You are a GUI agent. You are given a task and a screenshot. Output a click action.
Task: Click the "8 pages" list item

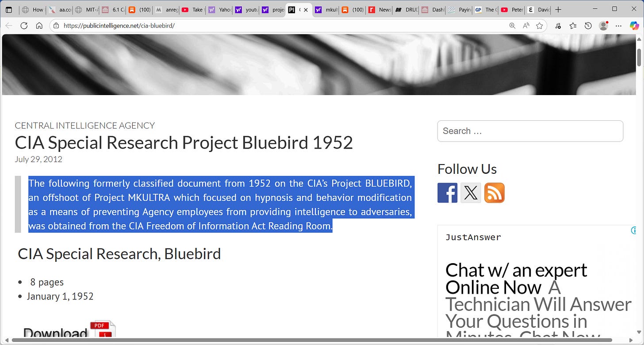[x=47, y=282]
